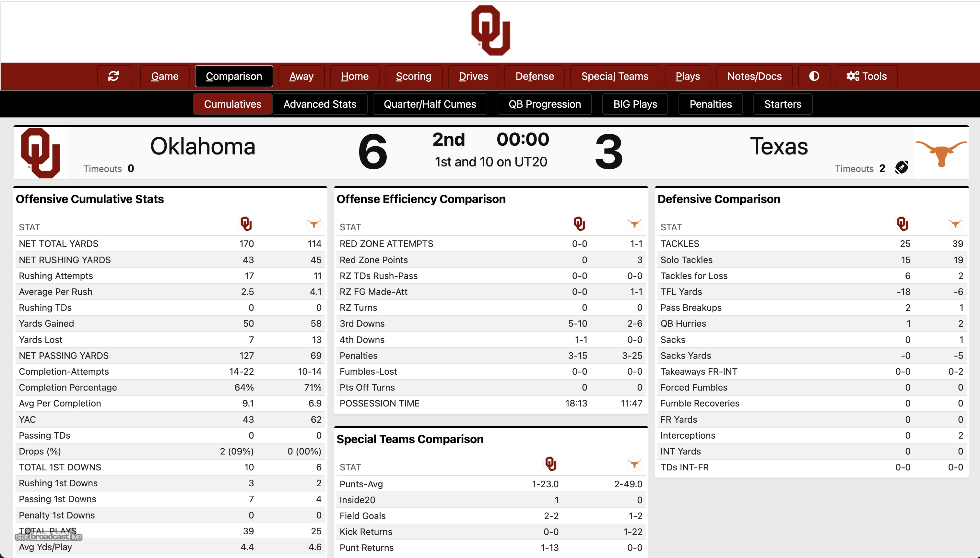View QB Progression stats

(544, 104)
